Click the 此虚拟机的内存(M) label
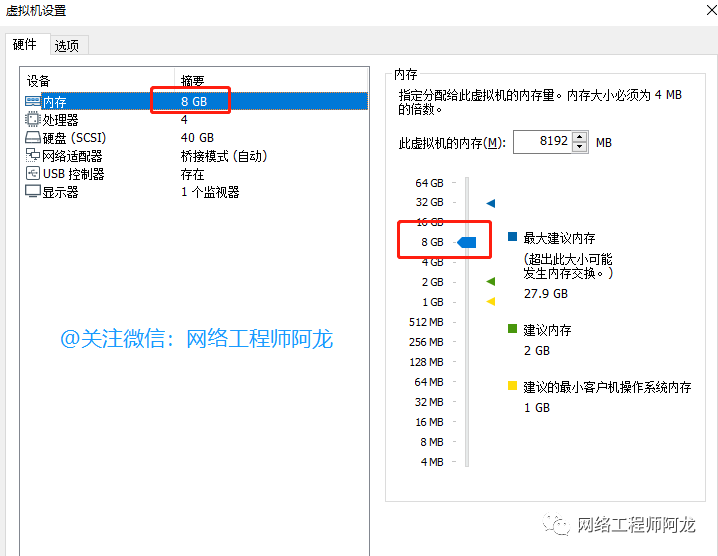This screenshot has width=718, height=556. coord(452,143)
